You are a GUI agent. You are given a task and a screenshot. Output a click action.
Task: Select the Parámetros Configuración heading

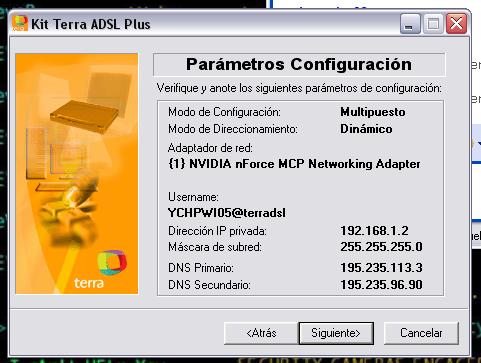click(x=299, y=64)
